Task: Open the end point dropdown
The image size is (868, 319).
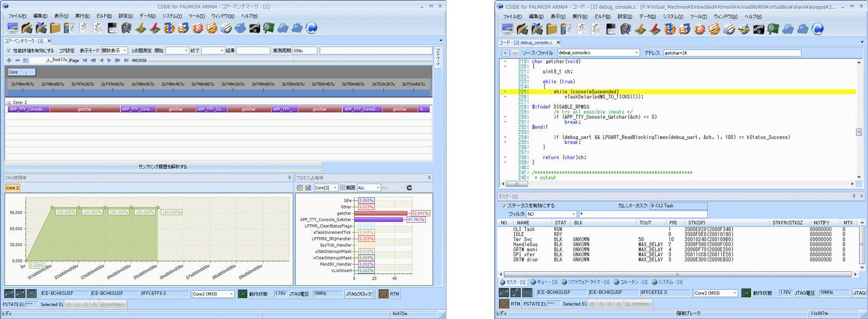Action: (x=213, y=51)
